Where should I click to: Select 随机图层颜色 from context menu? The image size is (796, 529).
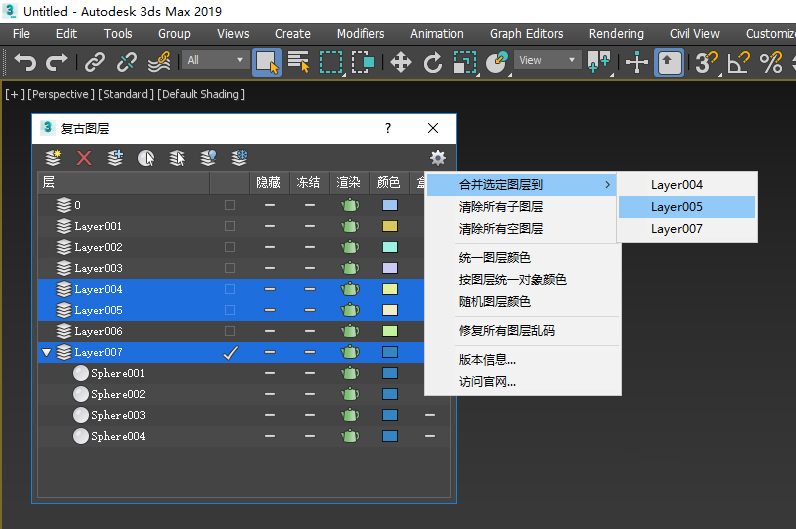click(494, 301)
